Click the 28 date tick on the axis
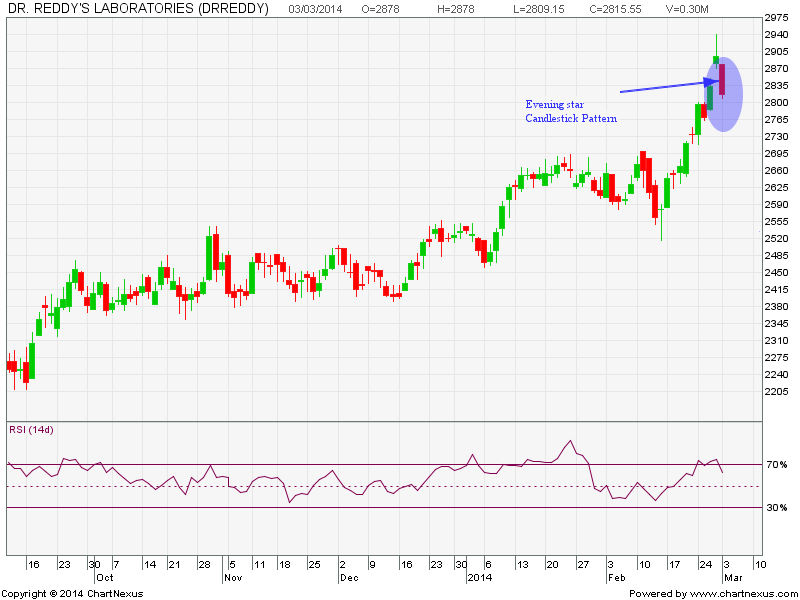Image resolution: width=800 pixels, height=600 pixels. [205, 565]
